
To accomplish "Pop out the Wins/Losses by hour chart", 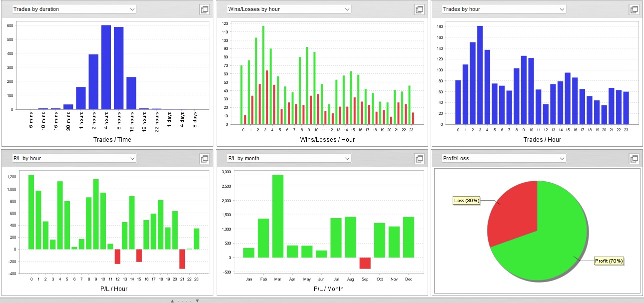I will click(x=419, y=9).
